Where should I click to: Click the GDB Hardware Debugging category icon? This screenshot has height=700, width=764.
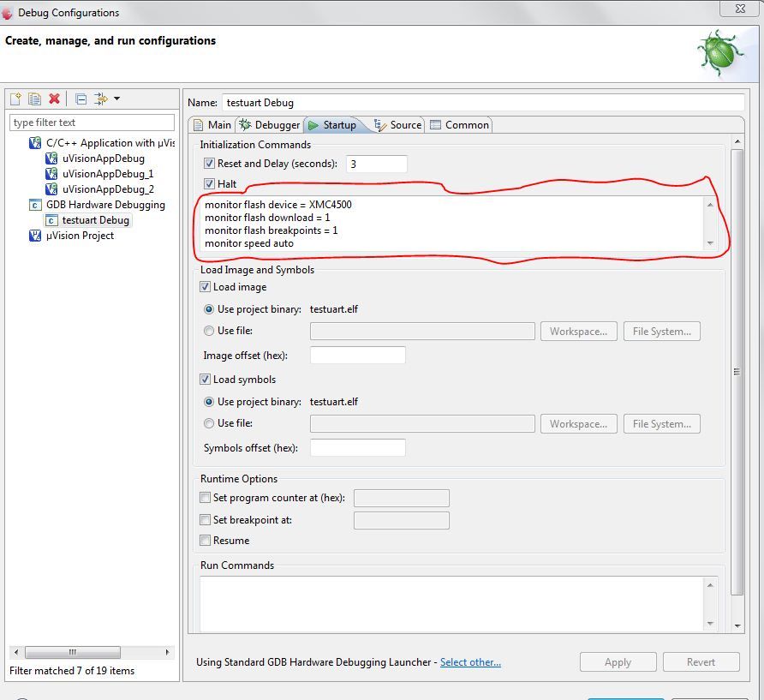[35, 205]
